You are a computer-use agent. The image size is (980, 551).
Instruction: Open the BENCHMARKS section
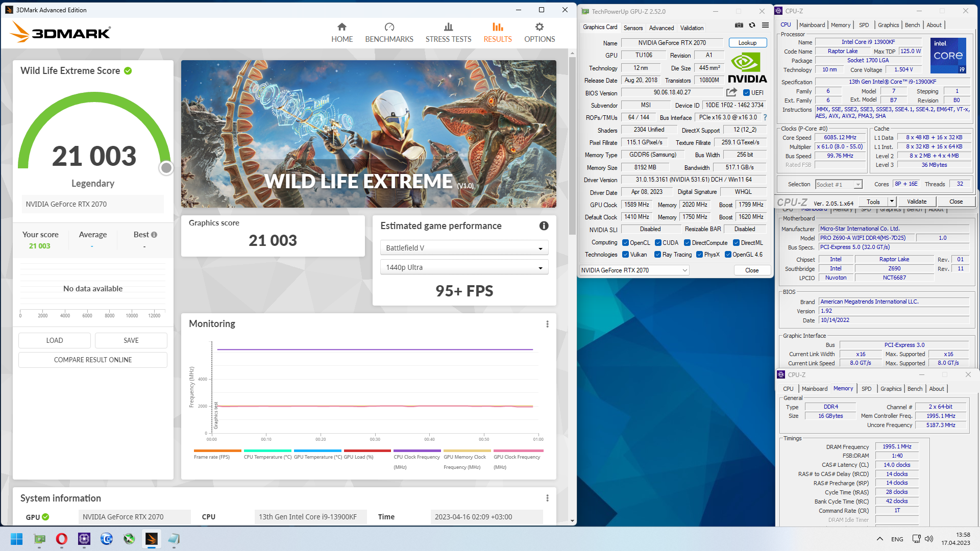click(389, 33)
